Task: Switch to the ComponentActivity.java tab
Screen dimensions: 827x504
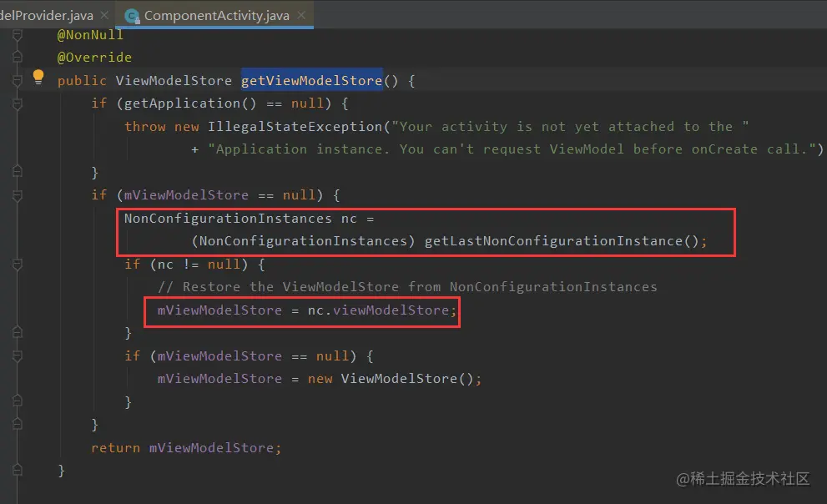Action: 217,15
